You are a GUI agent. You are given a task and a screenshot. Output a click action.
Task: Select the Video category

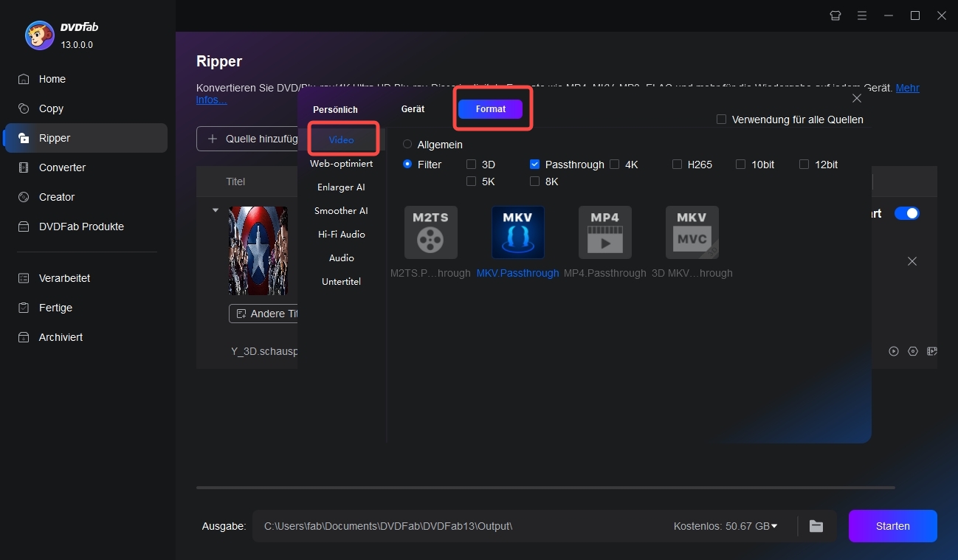(341, 139)
